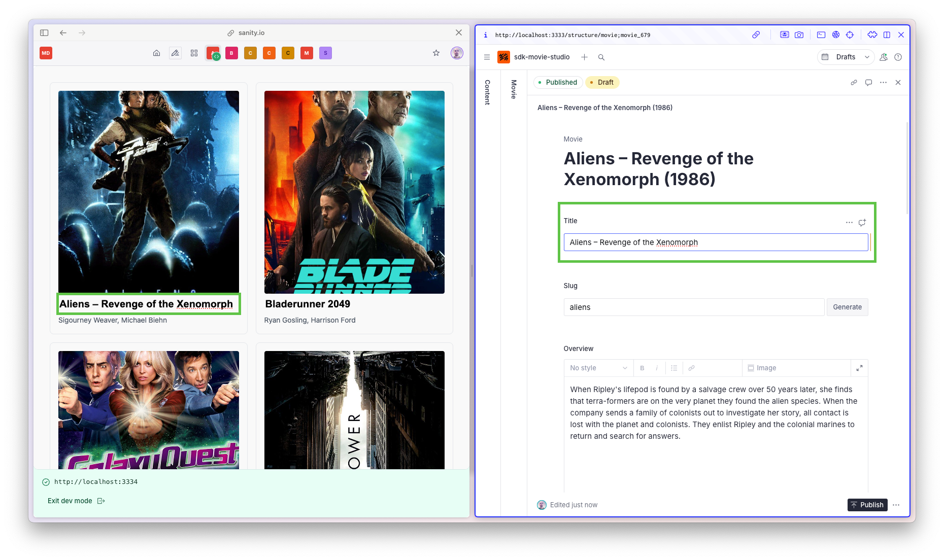Open the help question mark icon
Screen dimensions: 944x560
point(898,57)
